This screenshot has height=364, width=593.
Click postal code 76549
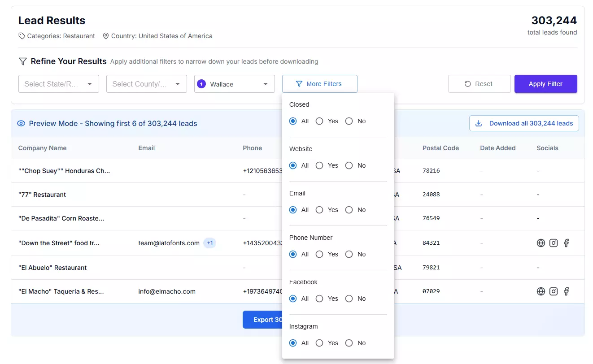click(431, 218)
